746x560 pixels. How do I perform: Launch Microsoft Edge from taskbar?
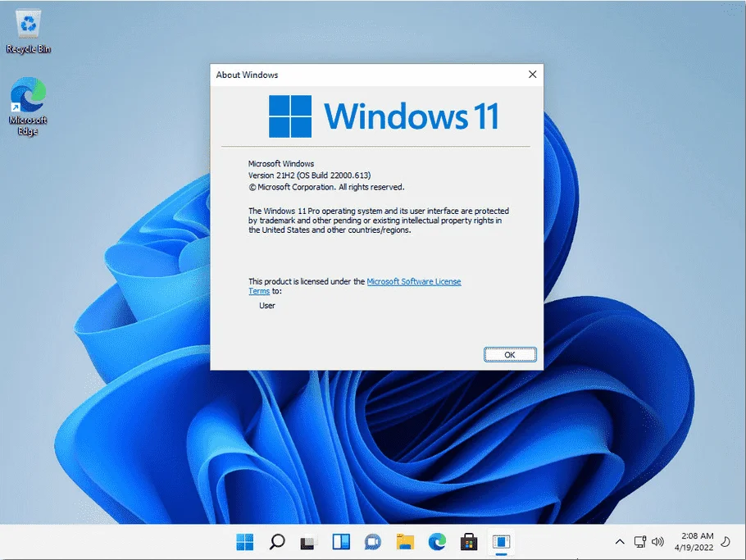(437, 542)
